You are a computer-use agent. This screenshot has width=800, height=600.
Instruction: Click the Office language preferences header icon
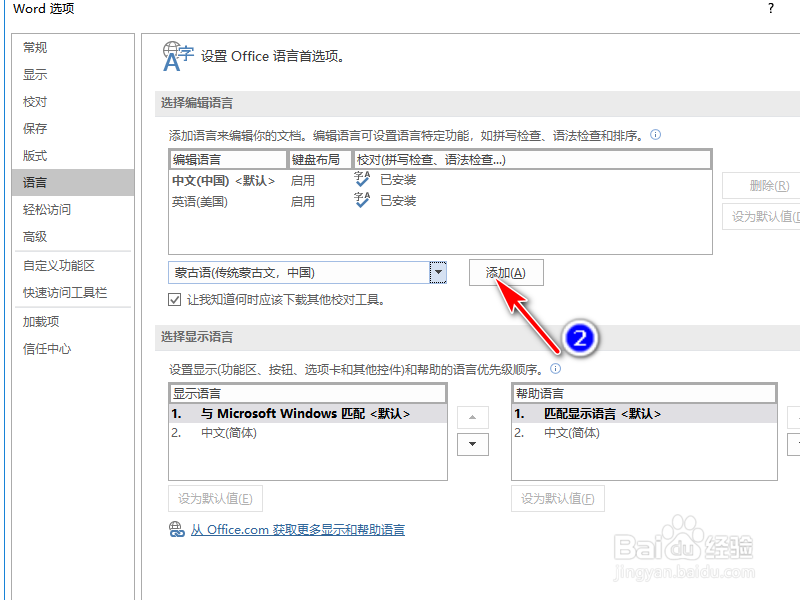tap(178, 56)
